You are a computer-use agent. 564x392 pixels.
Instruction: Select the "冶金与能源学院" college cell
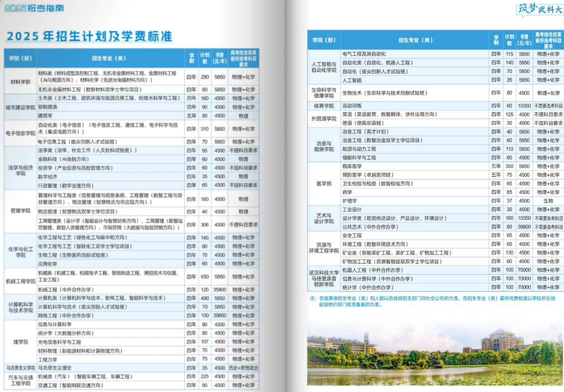[x=324, y=145]
